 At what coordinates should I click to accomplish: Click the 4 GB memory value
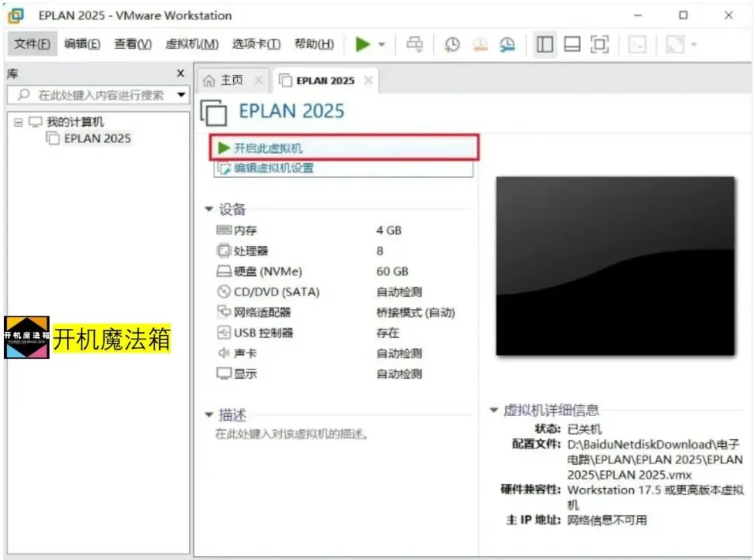pyautogui.click(x=389, y=230)
